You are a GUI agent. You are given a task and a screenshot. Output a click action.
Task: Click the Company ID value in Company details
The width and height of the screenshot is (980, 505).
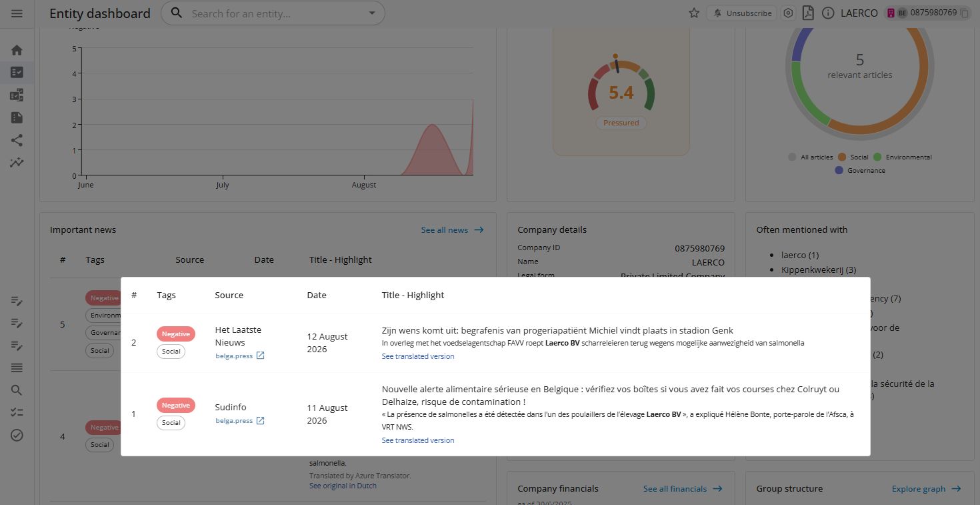pos(699,248)
